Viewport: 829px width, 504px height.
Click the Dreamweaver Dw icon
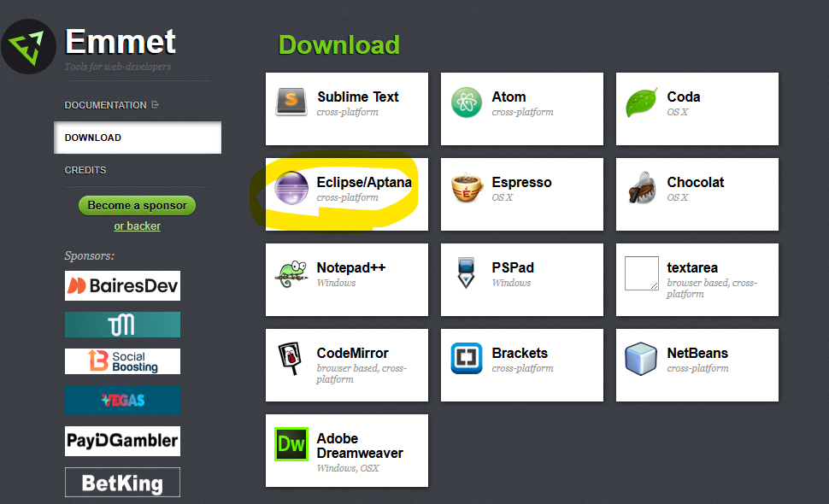[291, 443]
